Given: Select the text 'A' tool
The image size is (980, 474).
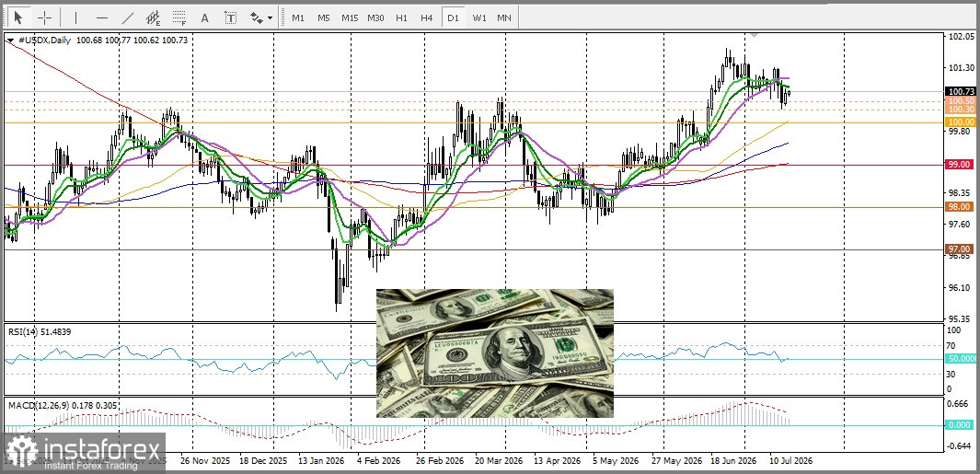Looking at the screenshot, I should [204, 17].
